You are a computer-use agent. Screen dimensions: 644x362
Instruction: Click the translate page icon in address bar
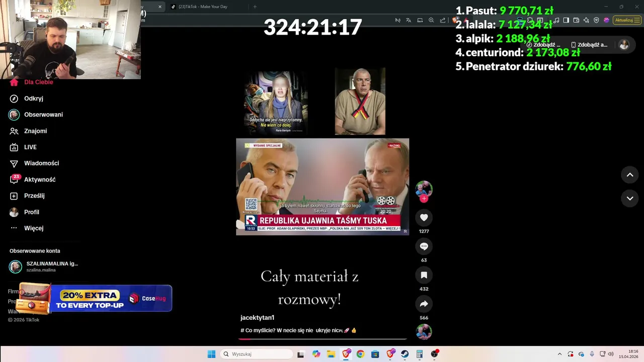tap(409, 20)
